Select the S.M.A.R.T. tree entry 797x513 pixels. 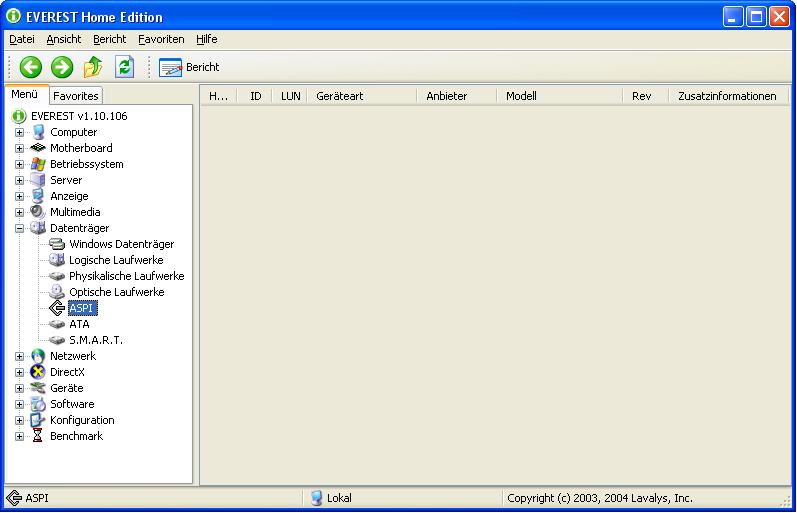[x=96, y=340]
